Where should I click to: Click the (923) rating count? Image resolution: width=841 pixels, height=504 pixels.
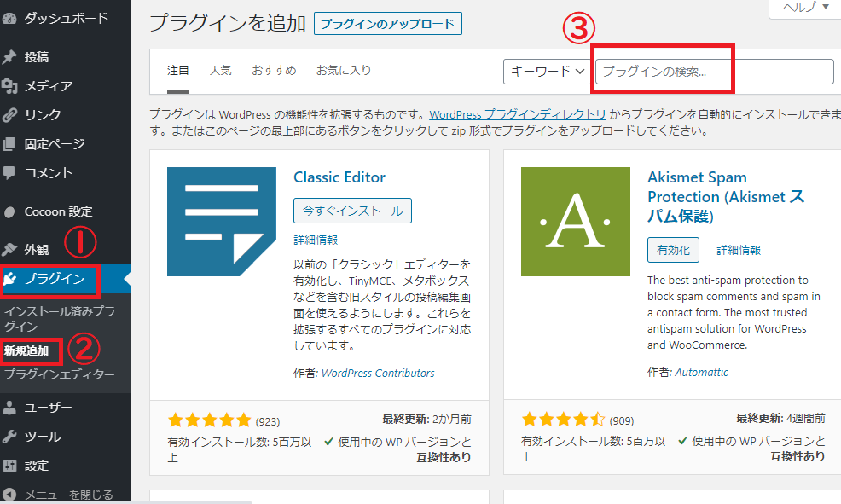[268, 422]
